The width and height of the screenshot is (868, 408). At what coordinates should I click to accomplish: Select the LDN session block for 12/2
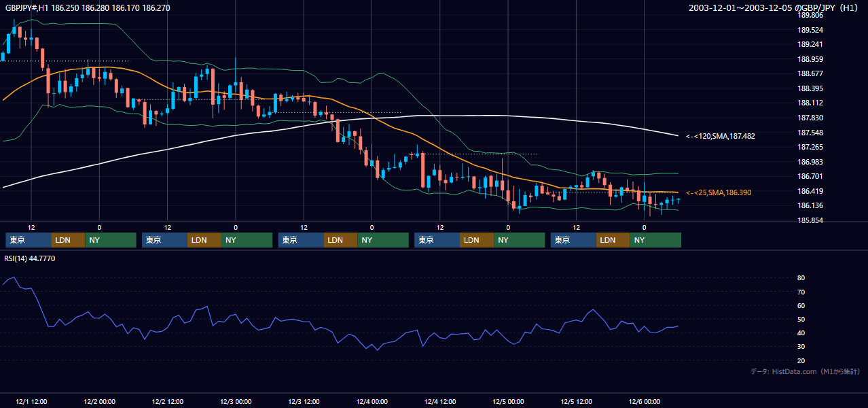(205, 240)
